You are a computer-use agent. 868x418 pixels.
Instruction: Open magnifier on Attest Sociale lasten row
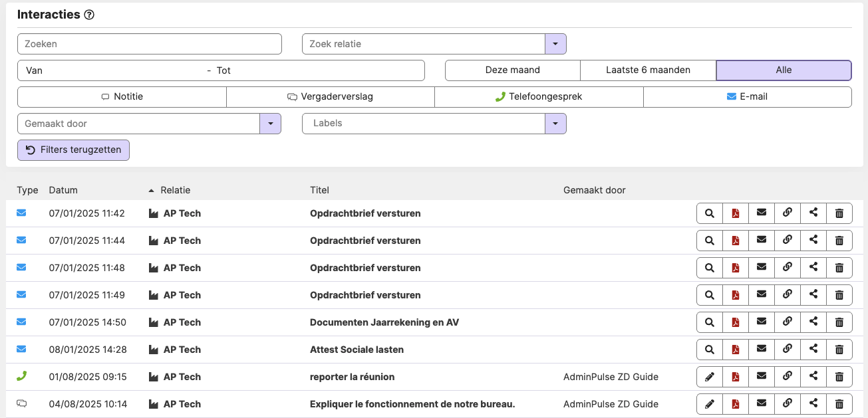click(x=710, y=350)
